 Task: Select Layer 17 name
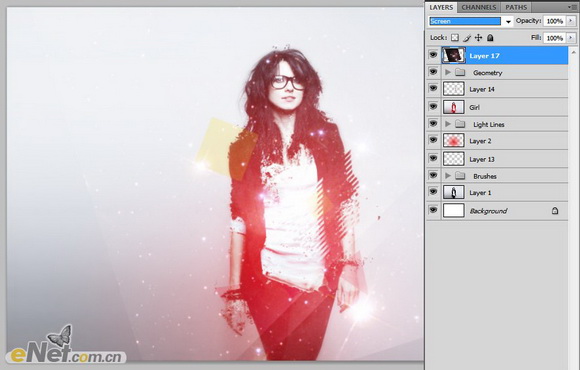point(484,56)
